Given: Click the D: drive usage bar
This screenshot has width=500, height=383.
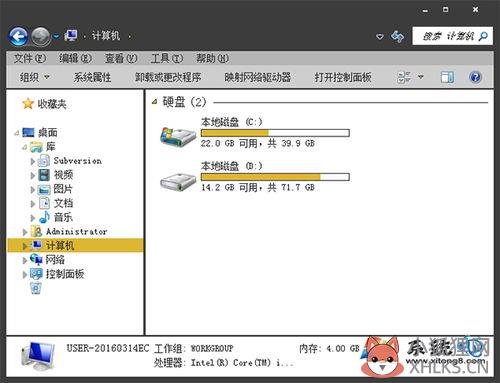Looking at the screenshot, I should 275,177.
